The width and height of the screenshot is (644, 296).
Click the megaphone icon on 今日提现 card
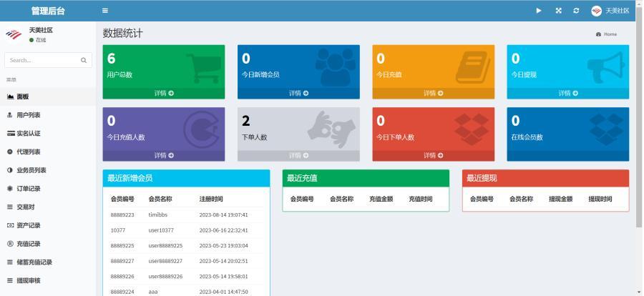[x=605, y=68]
